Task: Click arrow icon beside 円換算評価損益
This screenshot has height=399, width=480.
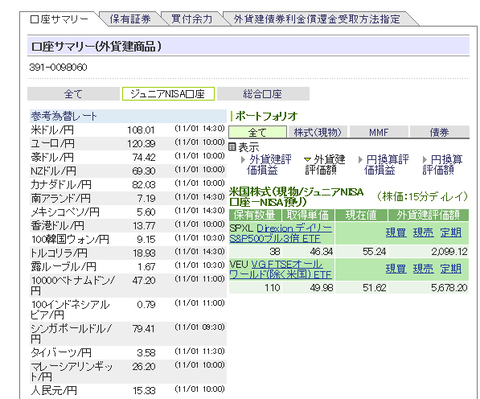Action: [x=360, y=160]
